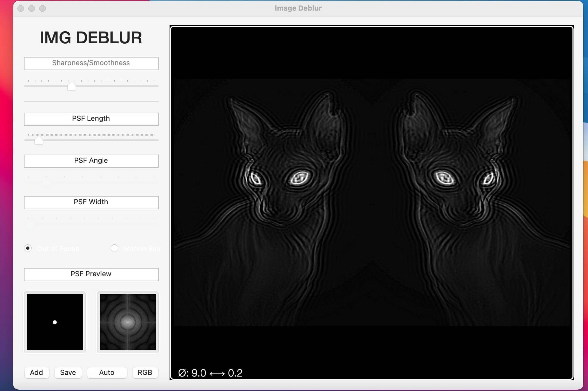Select the Out of Focus radio button

click(28, 248)
